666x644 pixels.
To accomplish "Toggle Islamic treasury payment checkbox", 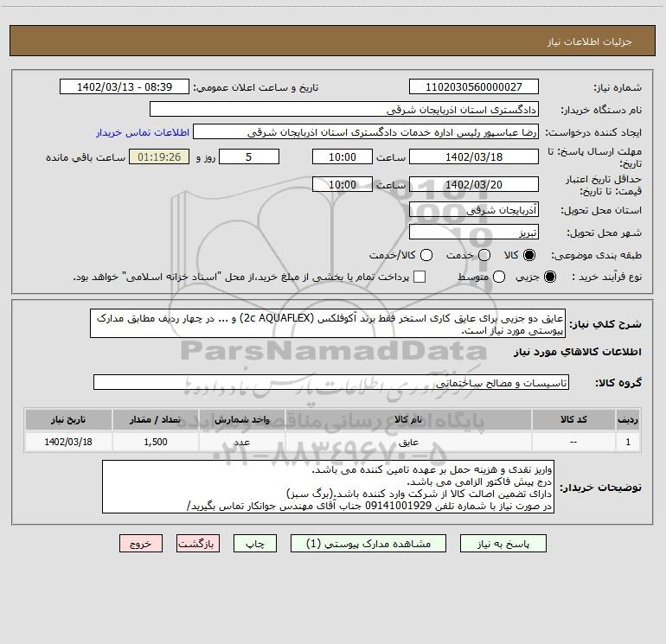I will [419, 277].
